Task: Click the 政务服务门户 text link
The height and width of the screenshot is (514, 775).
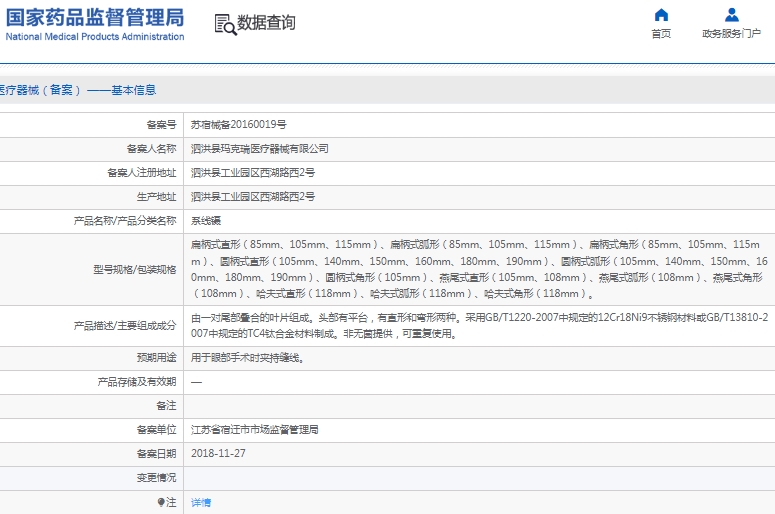Action: (732, 34)
